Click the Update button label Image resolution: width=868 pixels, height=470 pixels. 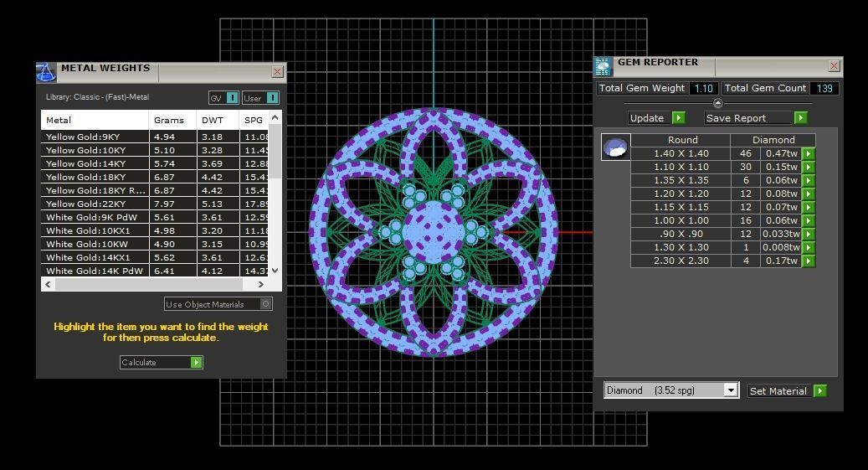[x=646, y=118]
